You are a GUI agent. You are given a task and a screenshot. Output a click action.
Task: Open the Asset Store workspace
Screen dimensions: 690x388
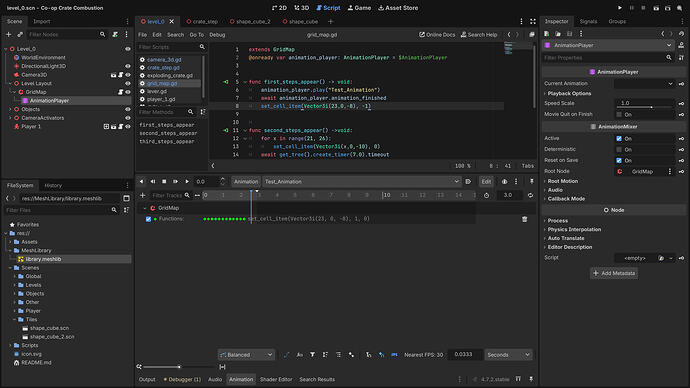point(398,8)
